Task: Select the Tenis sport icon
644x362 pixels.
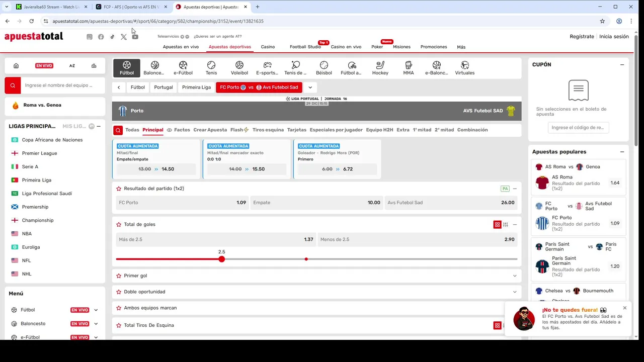Action: click(x=211, y=68)
